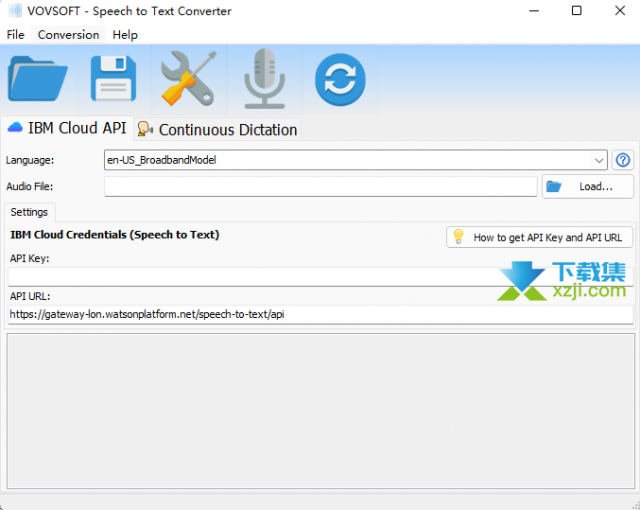Select the Settings tab
This screenshot has width=640, height=510.
point(29,212)
